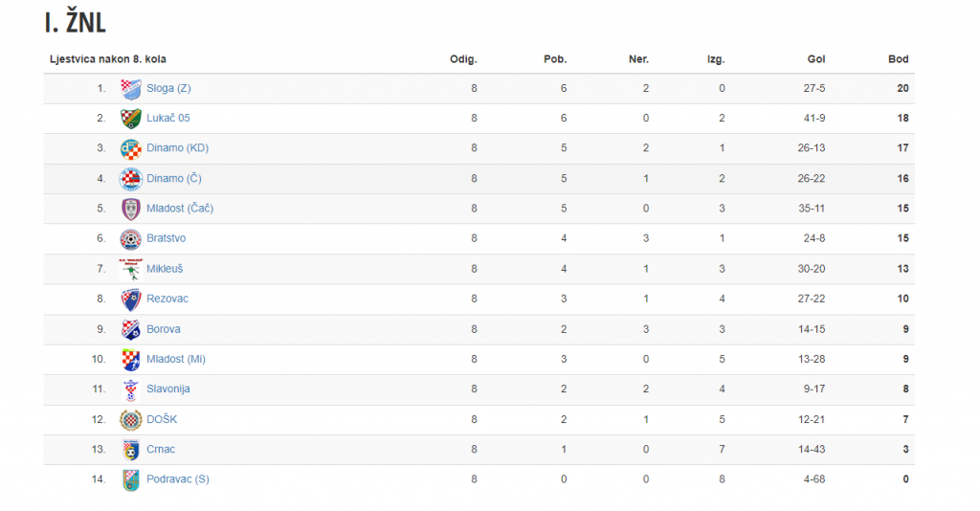
Task: Open the Sloga (Z) team link
Action: pyautogui.click(x=168, y=88)
